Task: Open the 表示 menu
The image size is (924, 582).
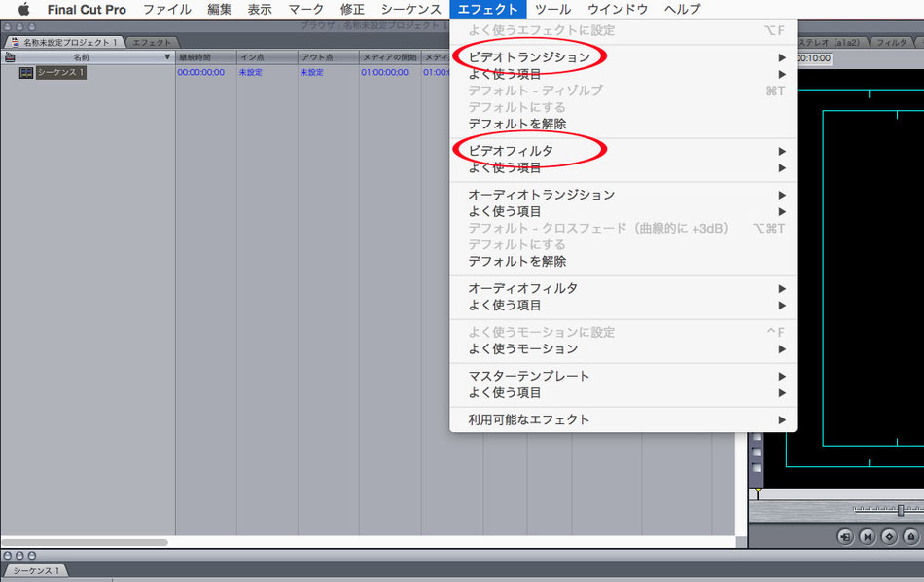Action: click(x=260, y=10)
